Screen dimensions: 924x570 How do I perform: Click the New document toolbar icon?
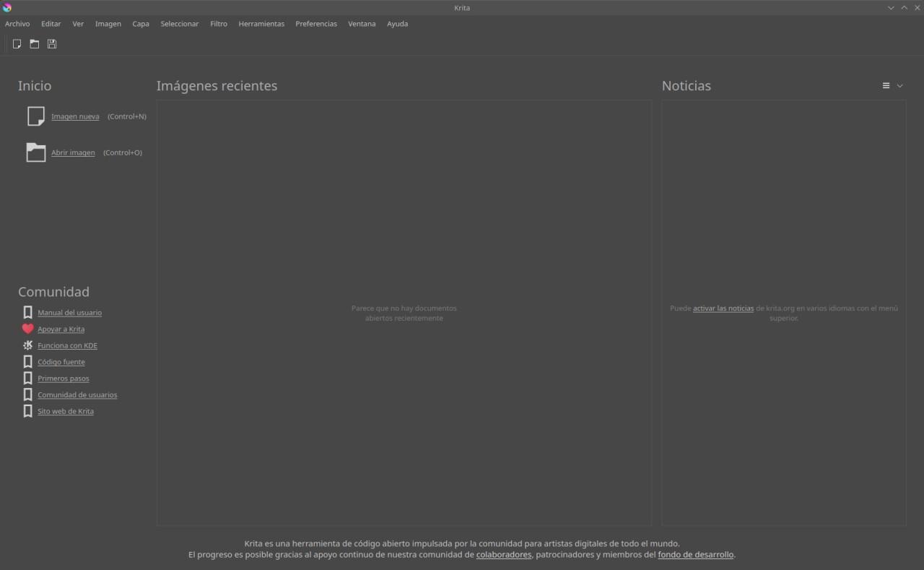click(x=17, y=44)
